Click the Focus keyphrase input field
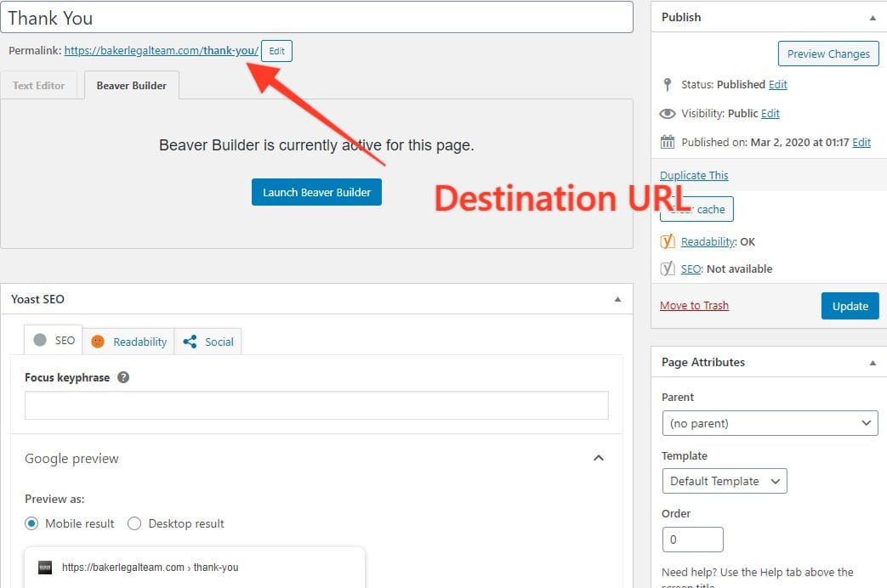This screenshot has height=588, width=887. [x=316, y=405]
